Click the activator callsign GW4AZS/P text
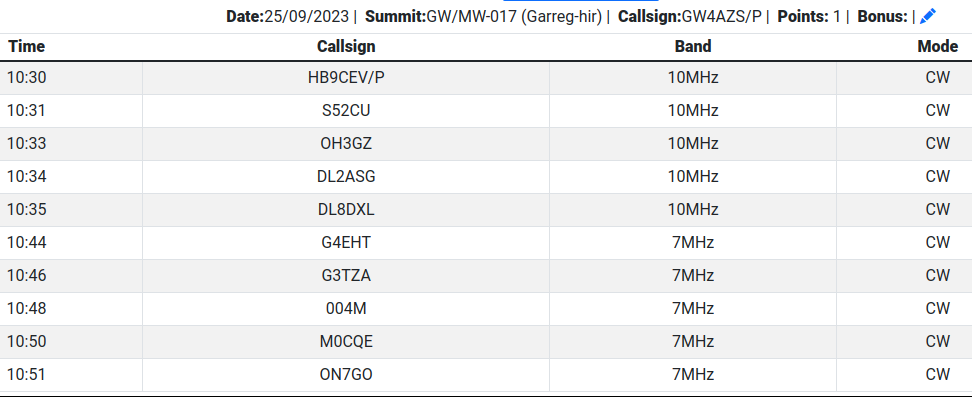The height and width of the screenshot is (397, 972). [x=722, y=17]
